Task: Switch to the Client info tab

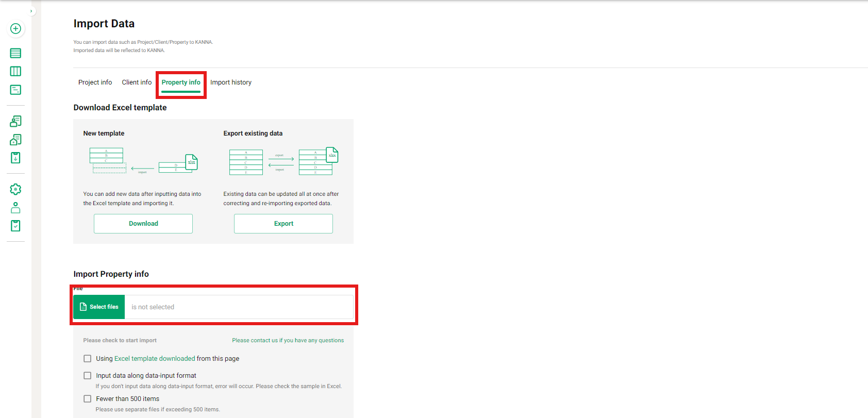Action: click(x=137, y=82)
